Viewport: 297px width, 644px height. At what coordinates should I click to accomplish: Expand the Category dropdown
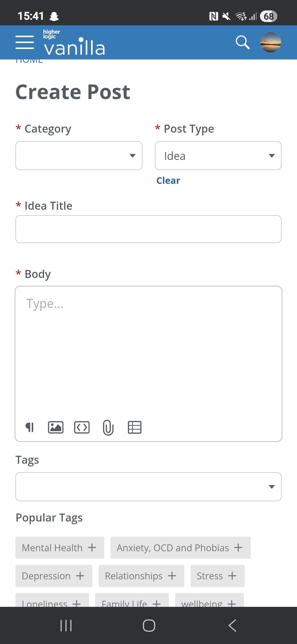pyautogui.click(x=79, y=156)
